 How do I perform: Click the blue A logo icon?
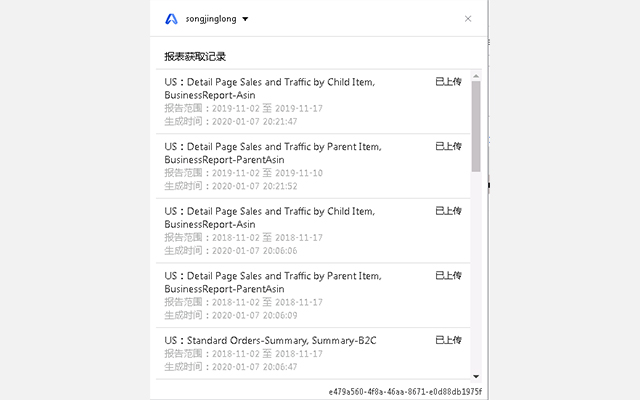172,18
